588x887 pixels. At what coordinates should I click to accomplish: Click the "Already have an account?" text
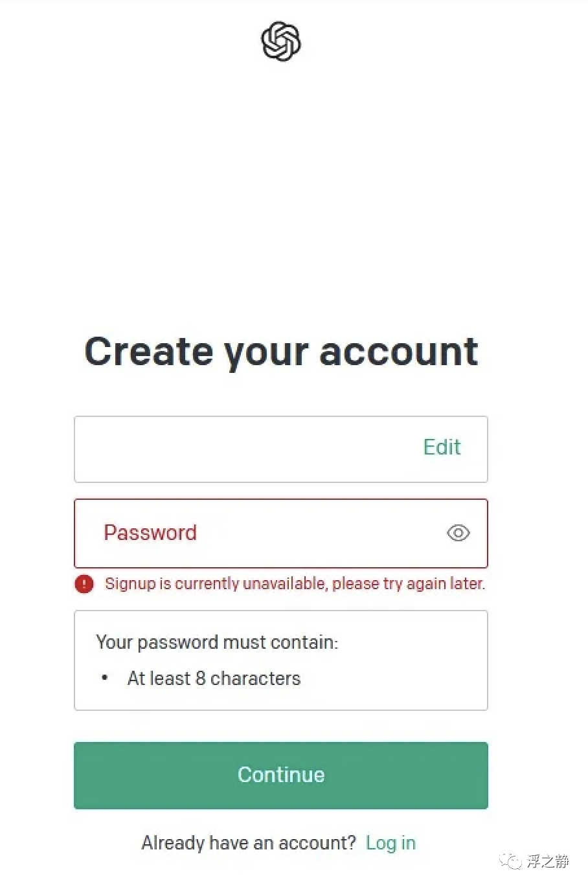[249, 843]
